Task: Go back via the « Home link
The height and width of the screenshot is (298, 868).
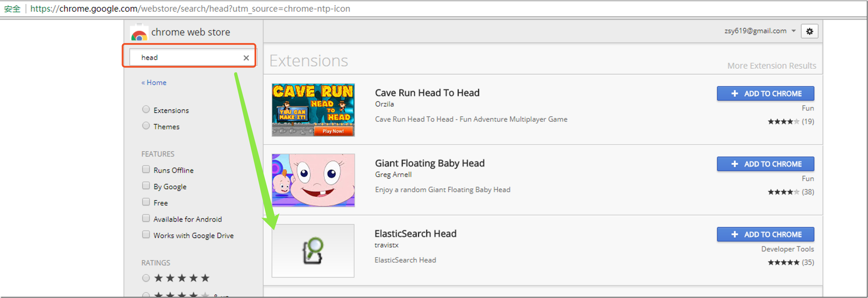Action: point(154,83)
